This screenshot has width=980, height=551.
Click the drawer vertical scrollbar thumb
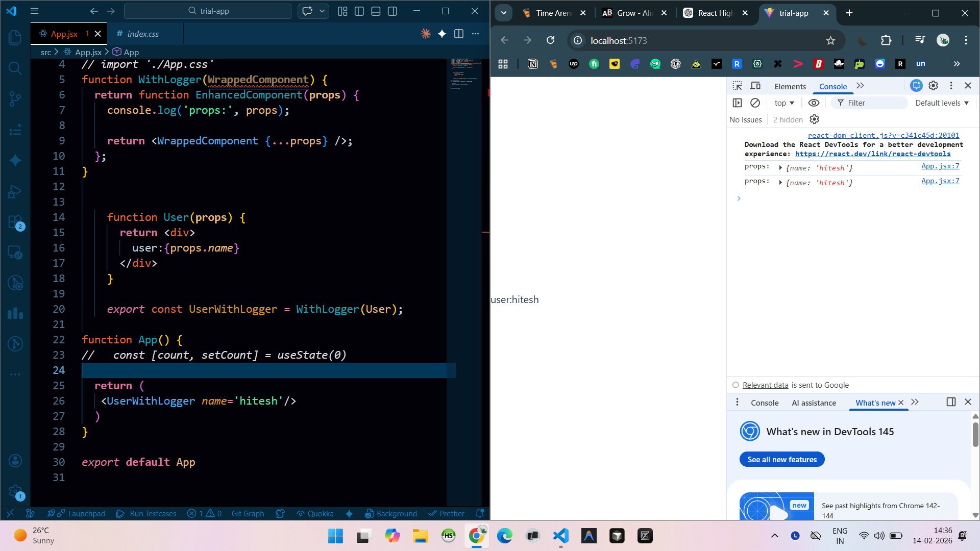pyautogui.click(x=975, y=434)
